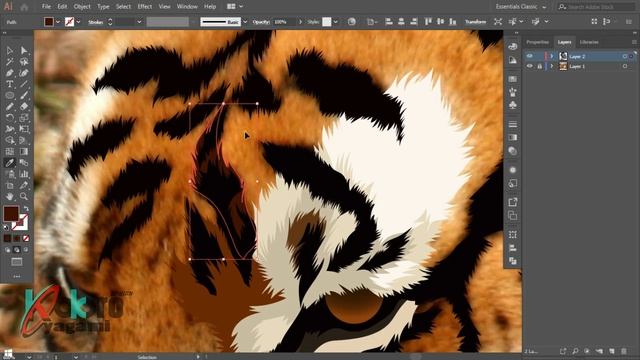Unlock Layer 1 via lock icon
The image size is (640, 360).
coord(539,66)
